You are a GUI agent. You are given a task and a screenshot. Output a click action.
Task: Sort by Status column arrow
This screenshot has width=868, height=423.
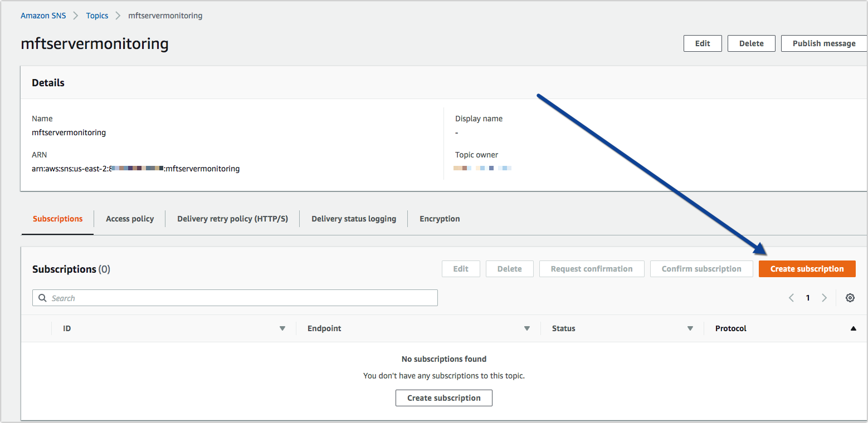690,328
